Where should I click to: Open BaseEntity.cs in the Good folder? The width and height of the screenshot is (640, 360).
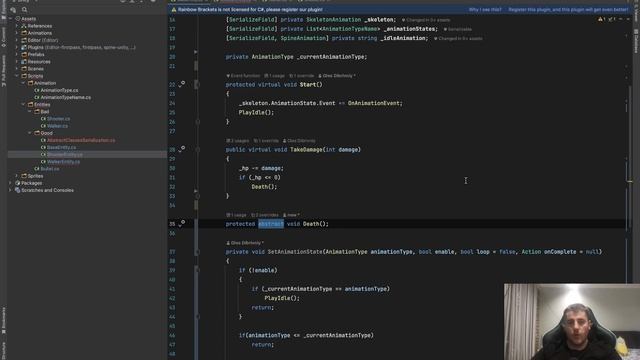pos(61,147)
